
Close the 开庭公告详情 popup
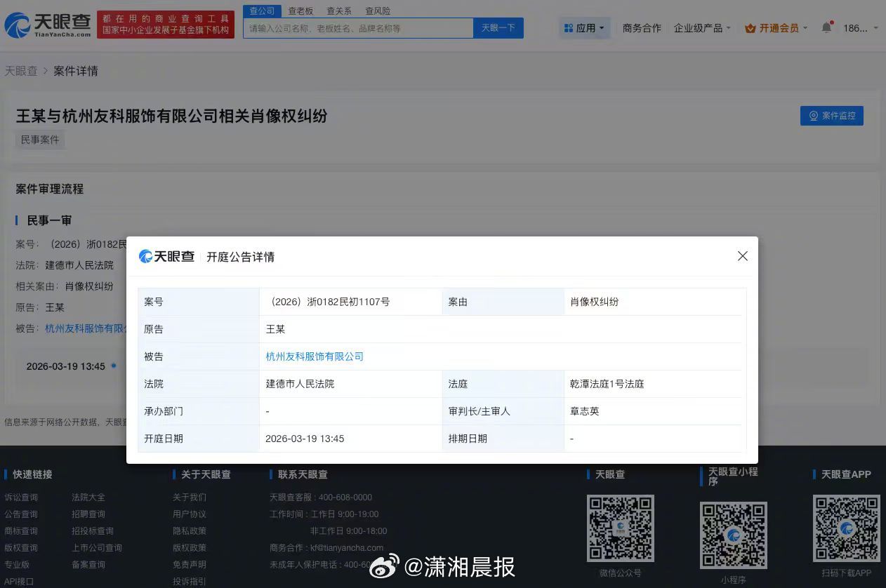pyautogui.click(x=742, y=256)
